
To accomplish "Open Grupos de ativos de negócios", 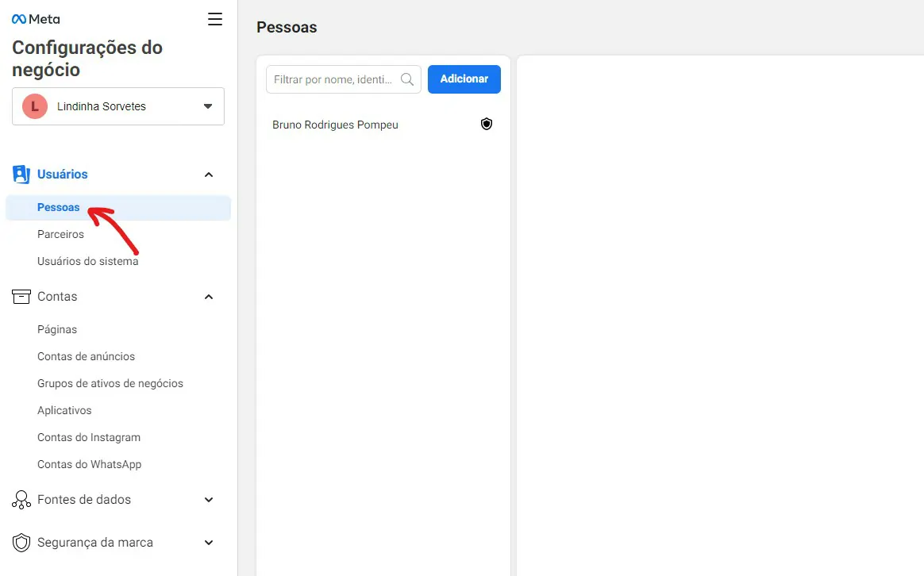I will [110, 383].
